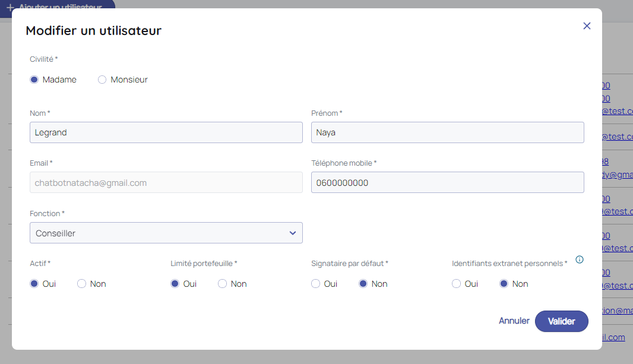Select Monsieur civility radio button
The height and width of the screenshot is (364, 633).
click(102, 80)
